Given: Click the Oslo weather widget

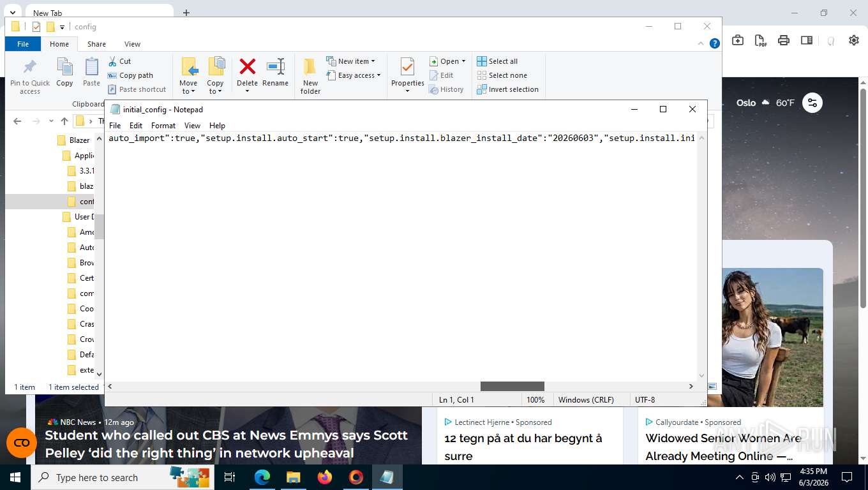Looking at the screenshot, I should tap(765, 103).
